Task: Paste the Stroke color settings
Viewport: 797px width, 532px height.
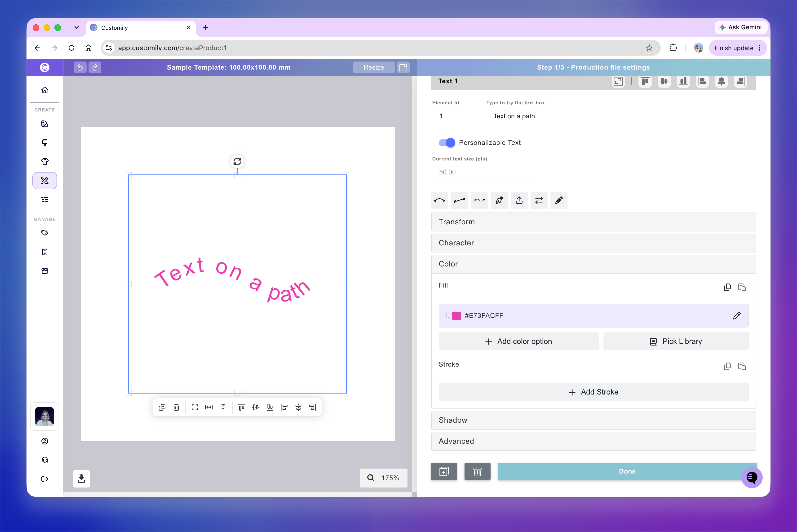Action: 742,366
